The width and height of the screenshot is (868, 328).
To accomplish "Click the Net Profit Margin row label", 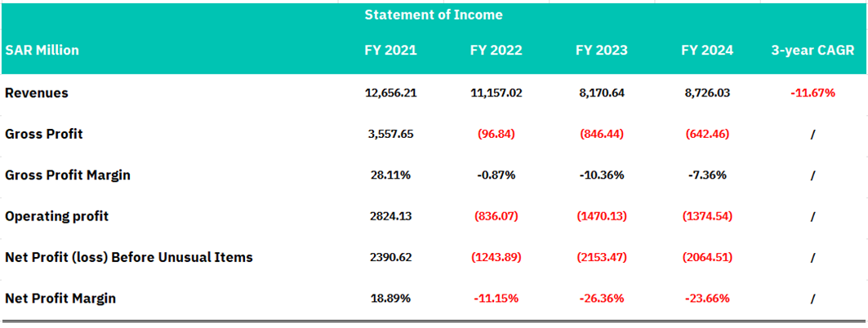I will [60, 299].
